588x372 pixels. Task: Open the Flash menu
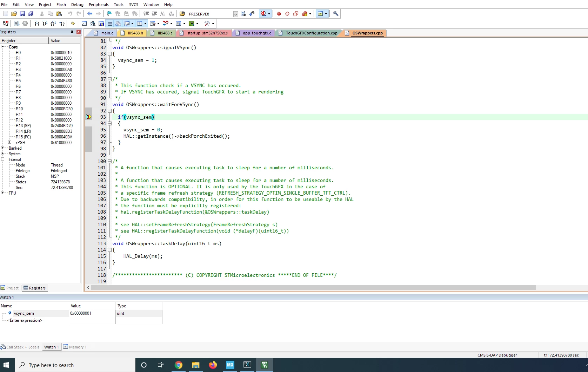click(x=61, y=5)
